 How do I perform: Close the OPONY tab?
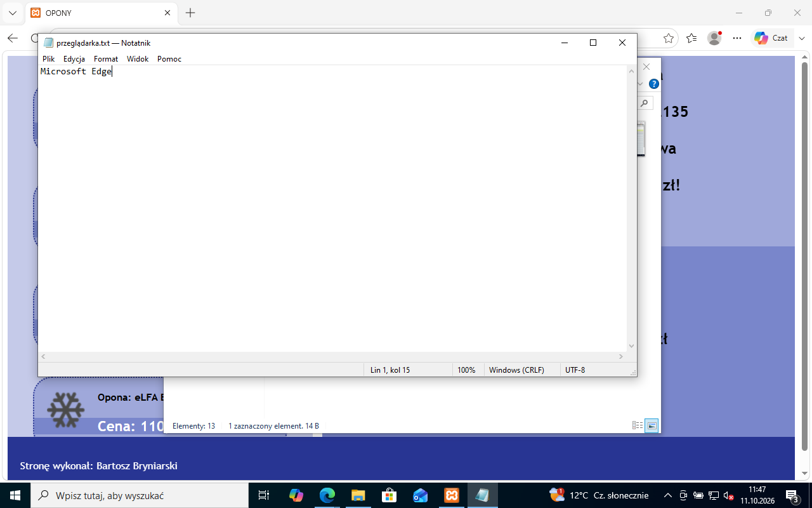[x=167, y=13]
